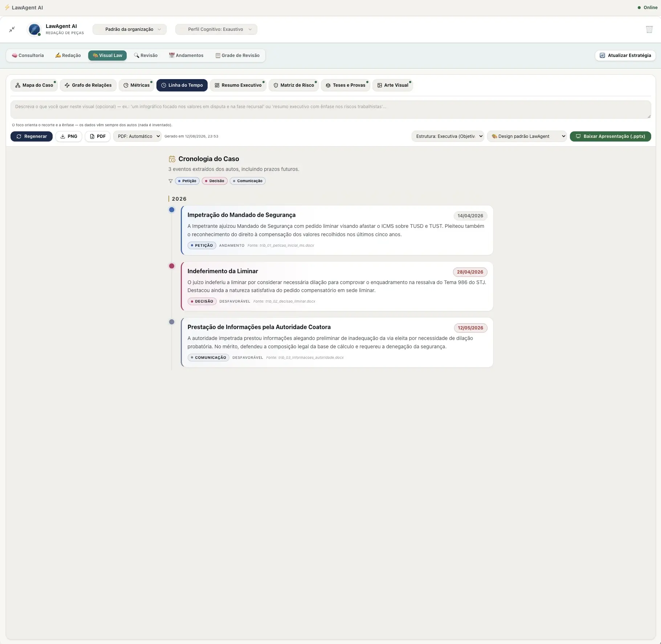Image resolution: width=661 pixels, height=644 pixels.
Task: Open the Andamentos tab
Action: pos(186,56)
